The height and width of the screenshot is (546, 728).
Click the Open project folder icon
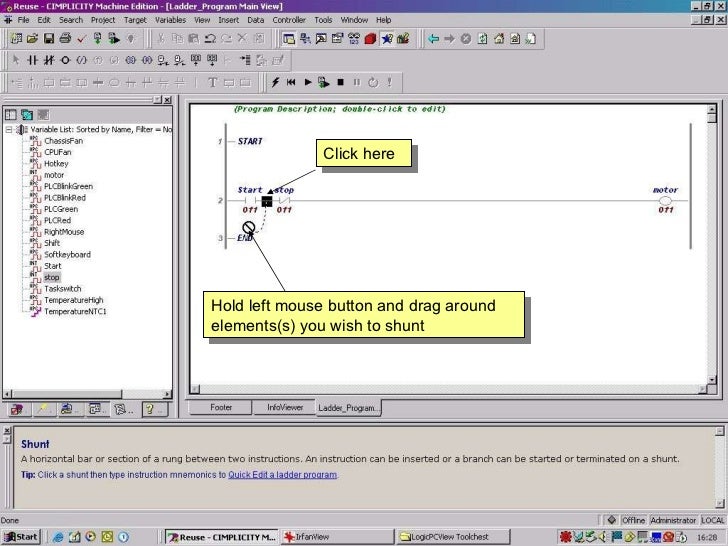[32, 39]
